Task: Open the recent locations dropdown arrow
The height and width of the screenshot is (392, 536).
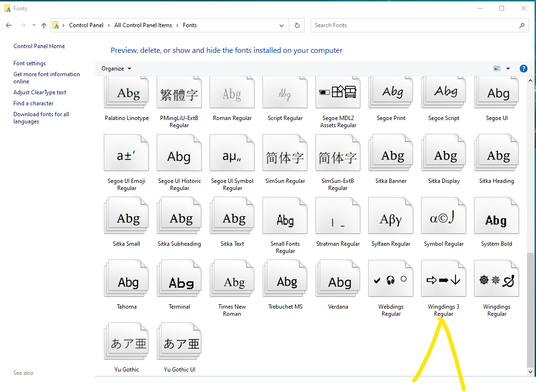Action: pos(34,25)
